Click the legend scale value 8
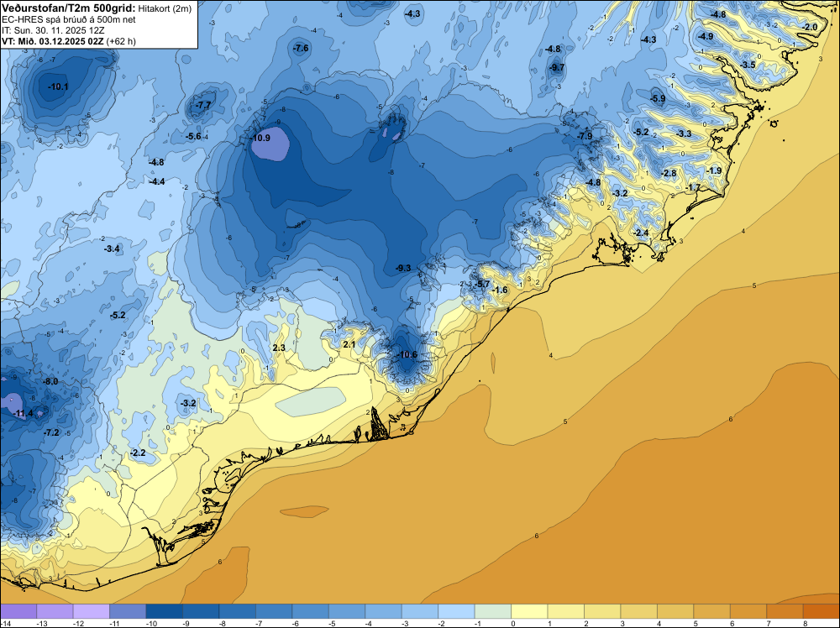The height and width of the screenshot is (628, 840). click(806, 624)
